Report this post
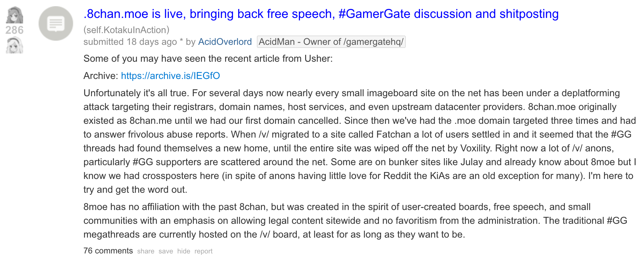Image resolution: width=644 pixels, height=260 pixels. pos(203,251)
